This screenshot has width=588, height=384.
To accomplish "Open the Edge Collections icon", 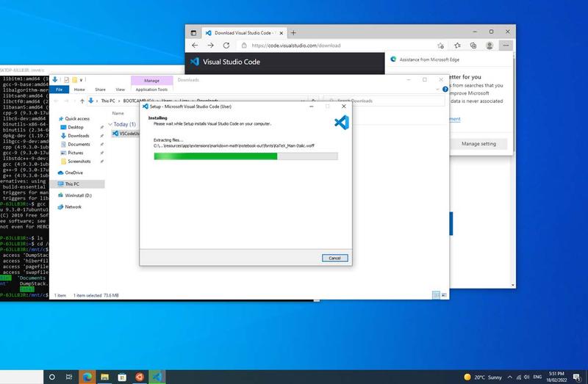I will pos(473,46).
